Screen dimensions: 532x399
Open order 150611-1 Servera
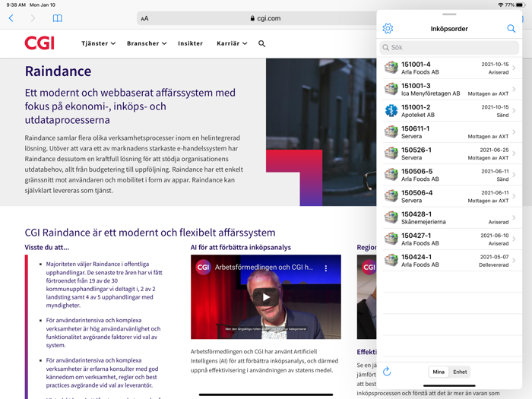coord(449,132)
